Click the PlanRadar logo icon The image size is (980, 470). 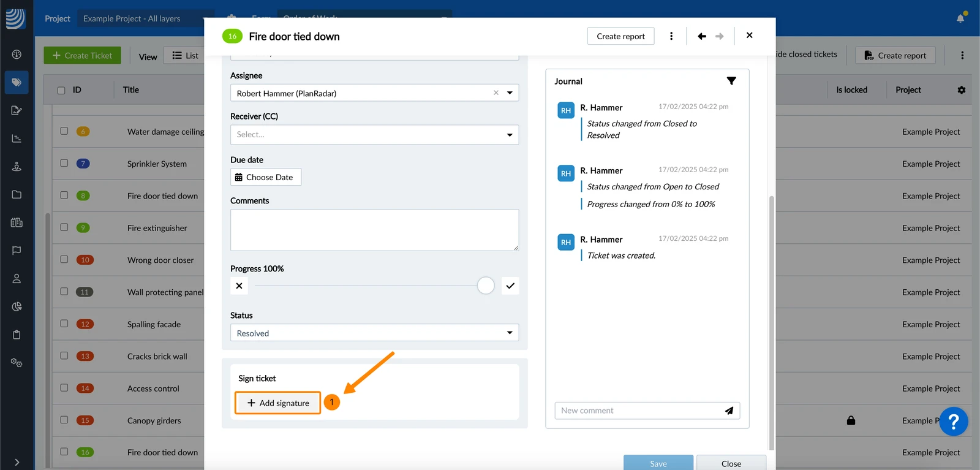click(15, 18)
